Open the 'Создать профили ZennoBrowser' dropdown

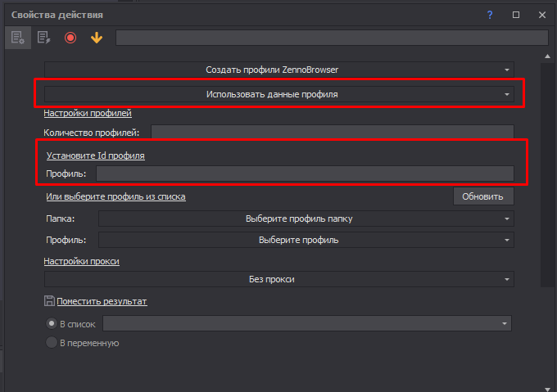coord(278,70)
